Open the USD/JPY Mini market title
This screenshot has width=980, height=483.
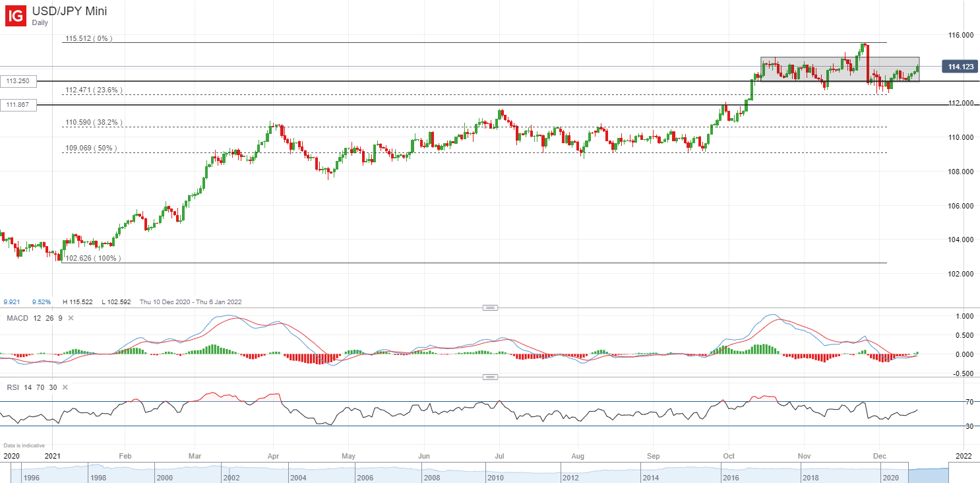pyautogui.click(x=69, y=11)
